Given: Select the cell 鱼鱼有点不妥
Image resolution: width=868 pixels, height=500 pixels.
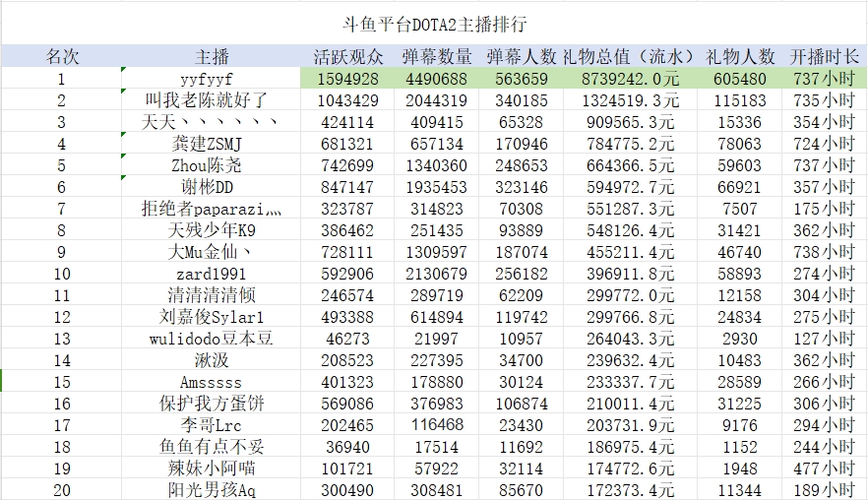Looking at the screenshot, I should (212, 447).
